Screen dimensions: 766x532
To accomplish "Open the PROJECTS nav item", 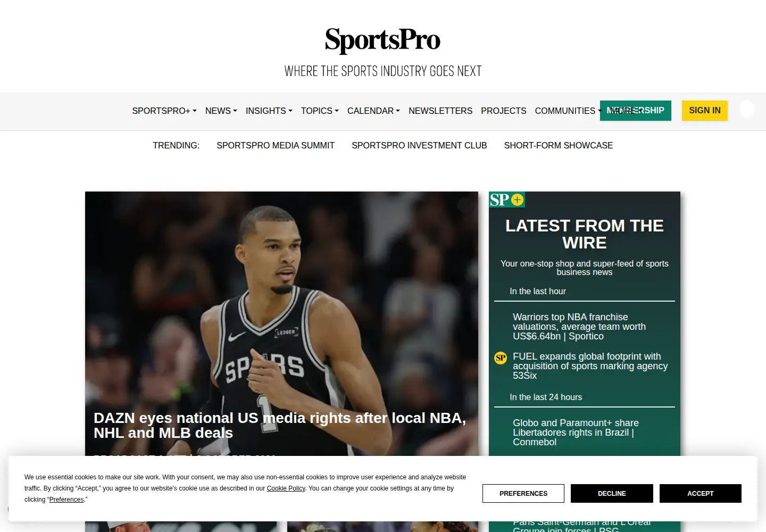I will tap(504, 111).
